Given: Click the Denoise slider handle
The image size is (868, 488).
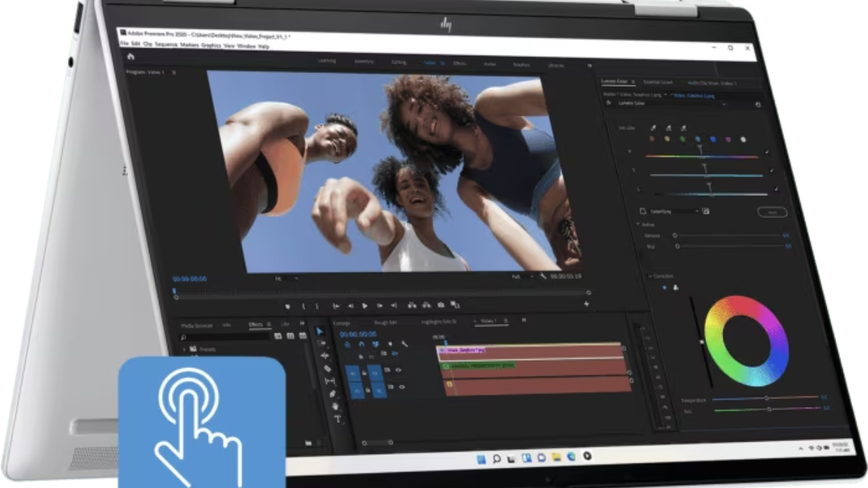Looking at the screenshot, I should tap(675, 235).
